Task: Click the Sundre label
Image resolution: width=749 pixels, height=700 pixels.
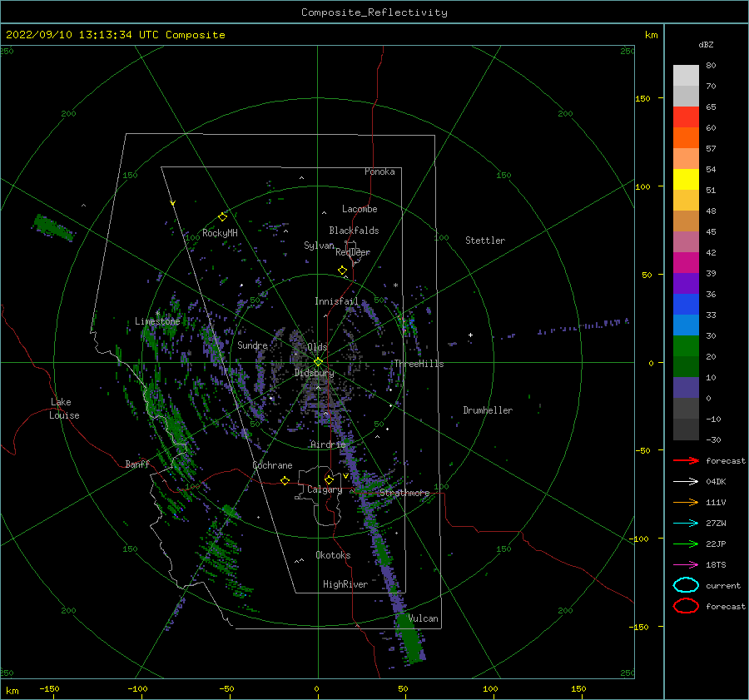Action: (252, 345)
